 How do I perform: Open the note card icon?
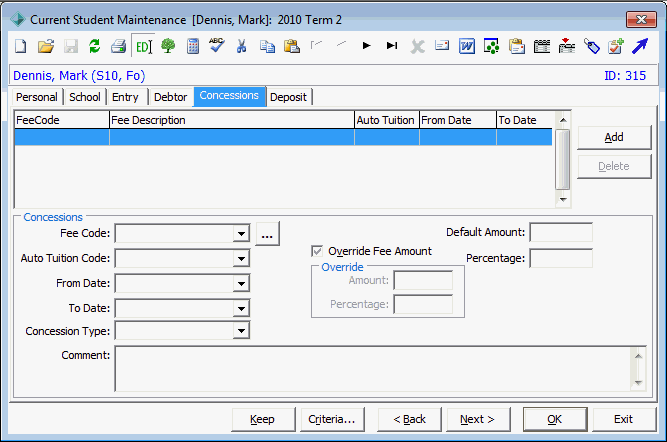point(442,45)
